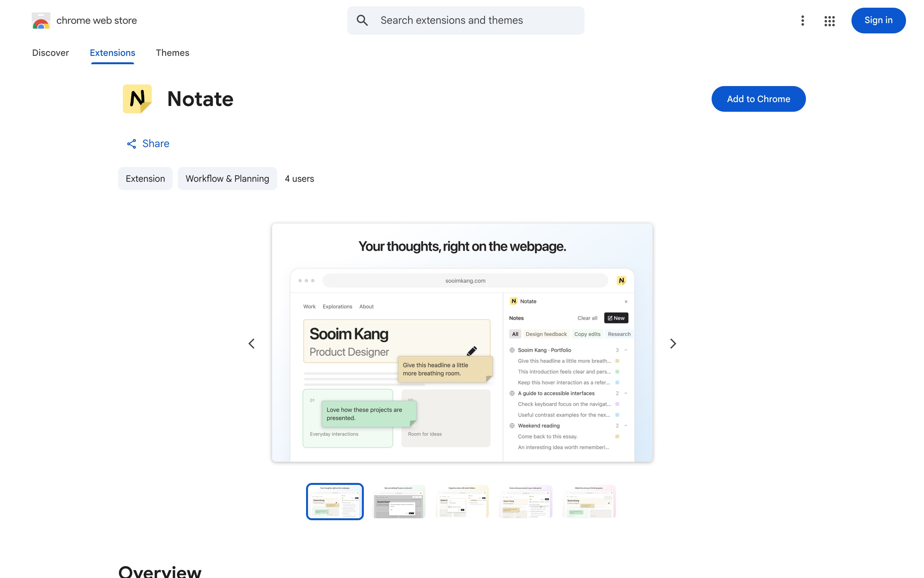
Task: Open the Google apps grid
Action: tap(829, 21)
